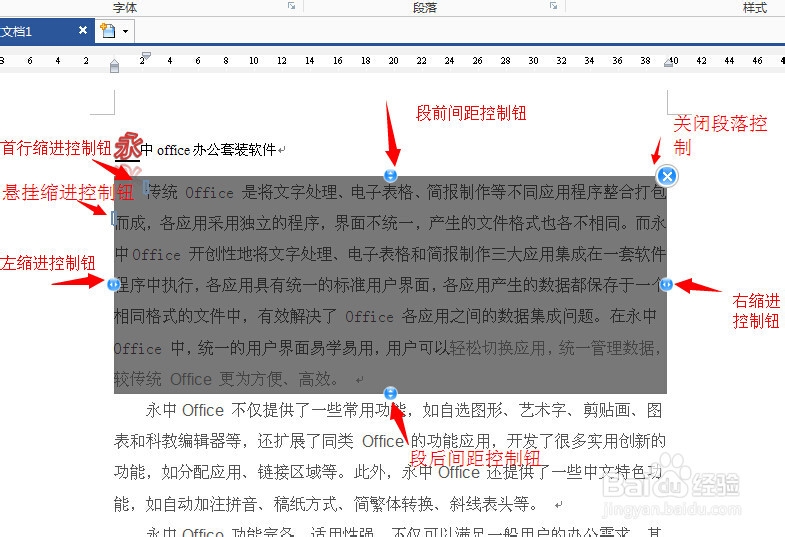Open the 段落 group dialog launcher
Screen dimensions: 785x537
click(x=553, y=6)
